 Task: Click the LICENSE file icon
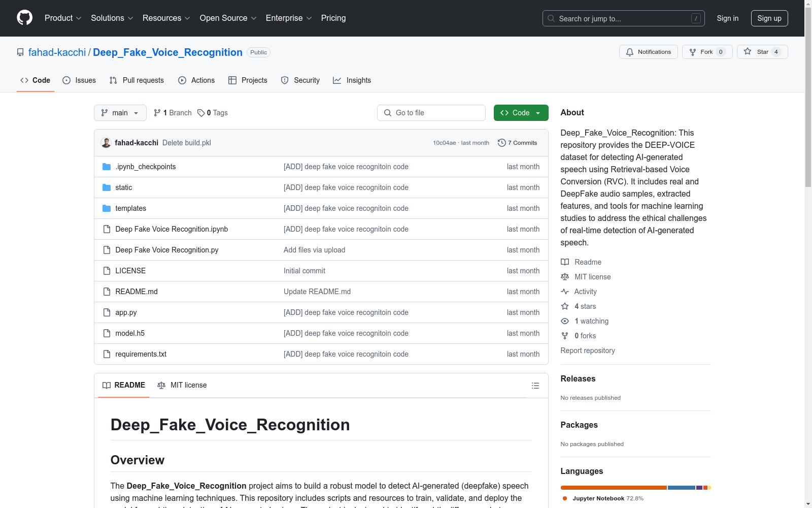pos(107,271)
